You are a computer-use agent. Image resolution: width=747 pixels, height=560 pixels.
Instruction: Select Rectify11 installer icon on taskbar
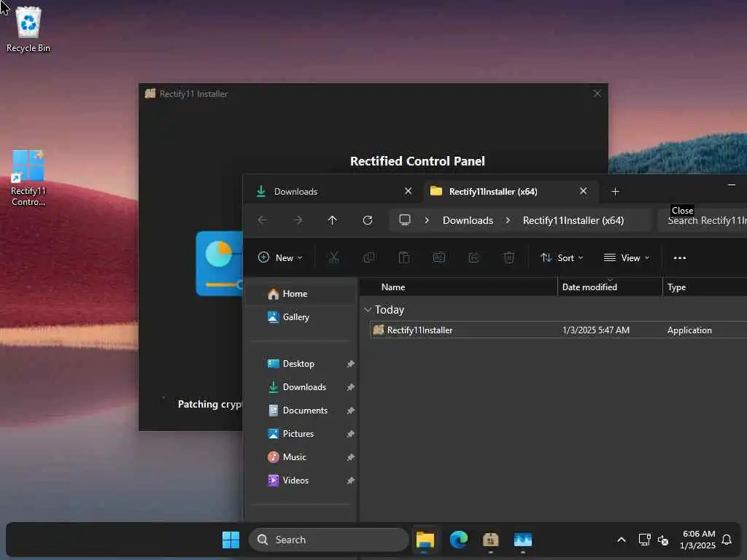491,540
